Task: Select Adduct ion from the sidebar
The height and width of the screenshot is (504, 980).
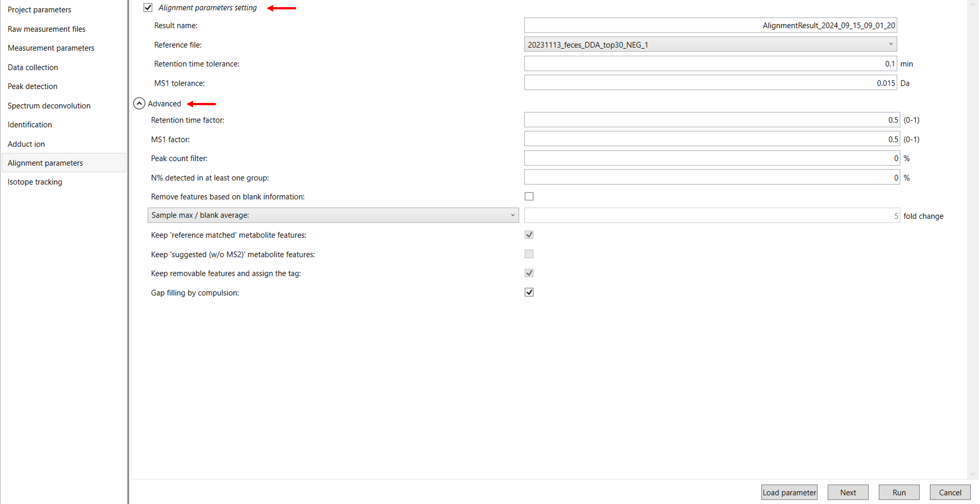Action: coord(26,143)
